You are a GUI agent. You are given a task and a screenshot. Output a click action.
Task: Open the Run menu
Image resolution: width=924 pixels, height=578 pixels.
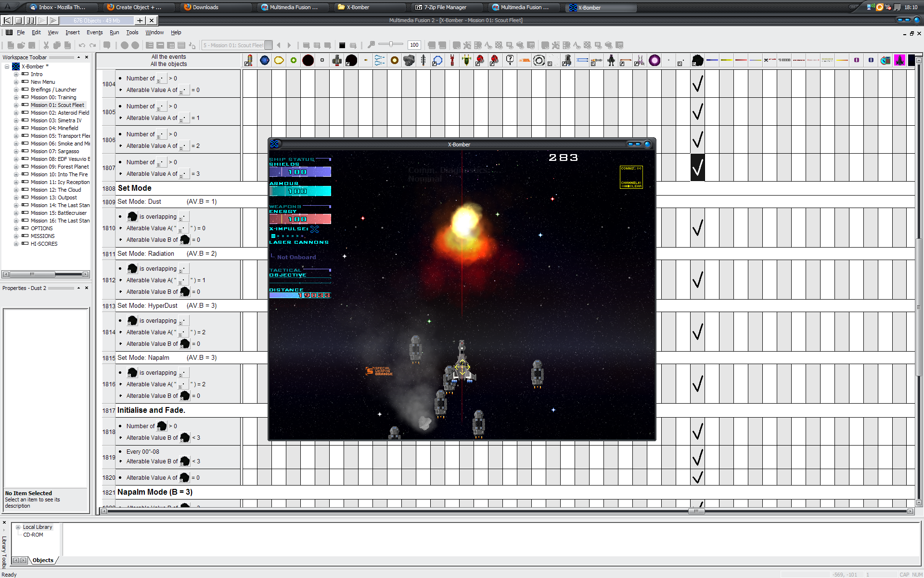tap(114, 32)
